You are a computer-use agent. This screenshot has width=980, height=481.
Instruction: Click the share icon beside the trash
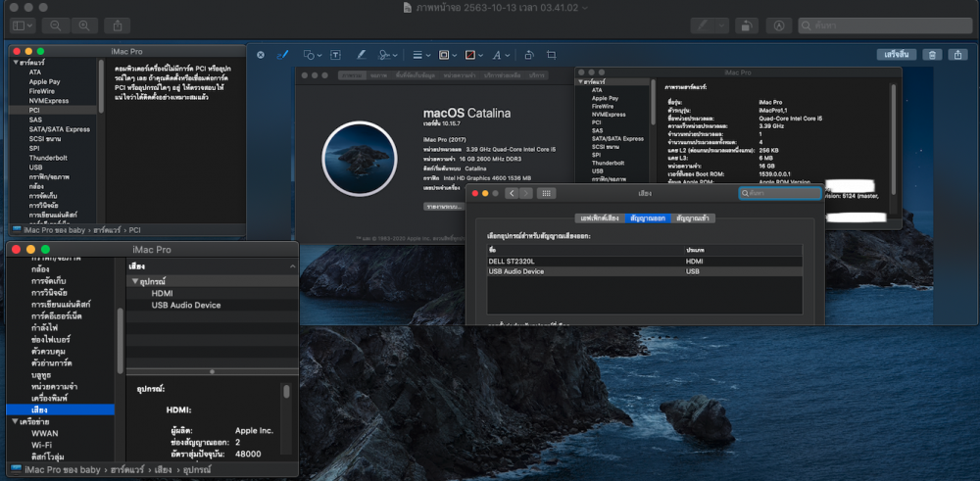[957, 54]
